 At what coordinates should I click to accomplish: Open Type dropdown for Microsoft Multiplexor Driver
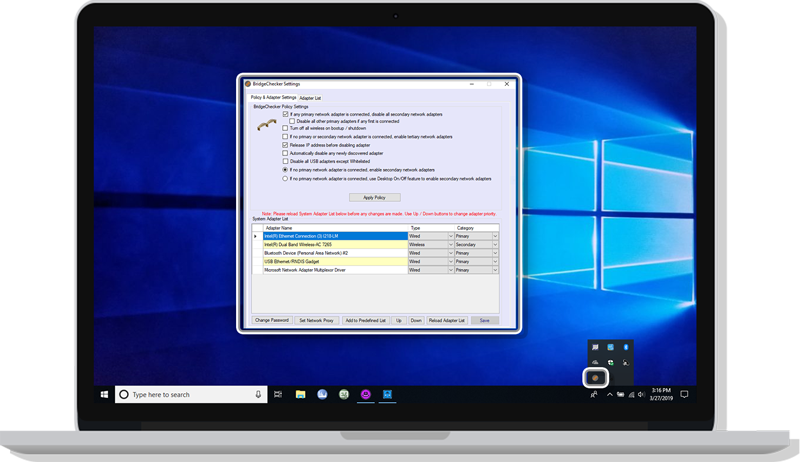pos(451,270)
